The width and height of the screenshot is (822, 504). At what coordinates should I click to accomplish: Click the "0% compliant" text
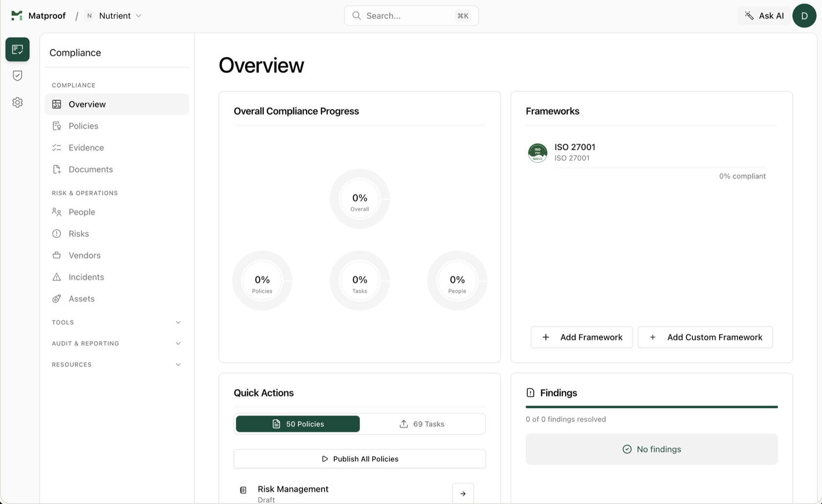click(x=742, y=176)
